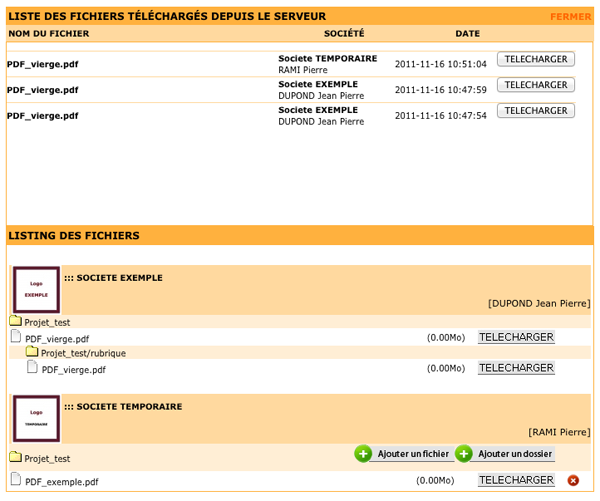600x501 pixels.
Task: Open the Societe Exemple logo thumbnail
Action: pos(36,290)
